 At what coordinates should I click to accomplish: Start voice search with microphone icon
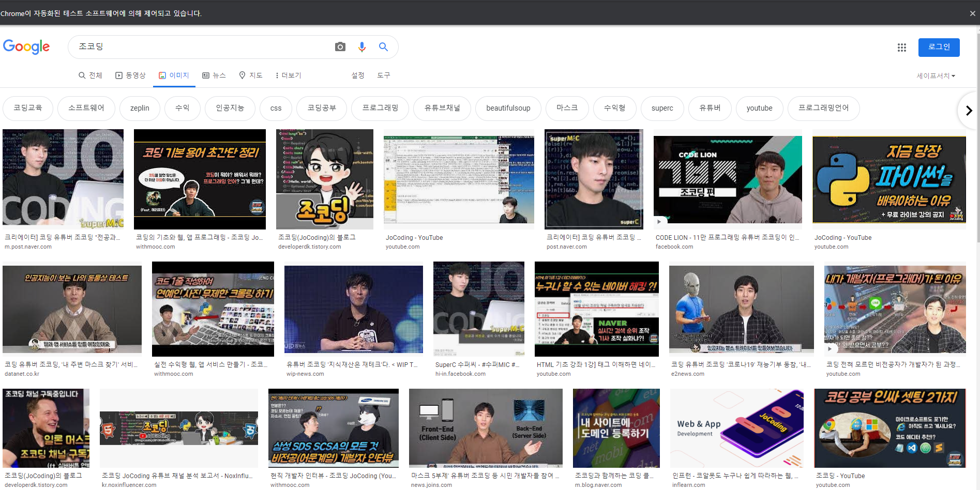[362, 47]
